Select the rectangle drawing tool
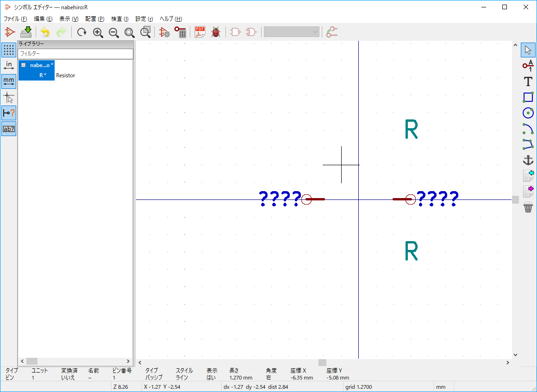 click(x=528, y=97)
